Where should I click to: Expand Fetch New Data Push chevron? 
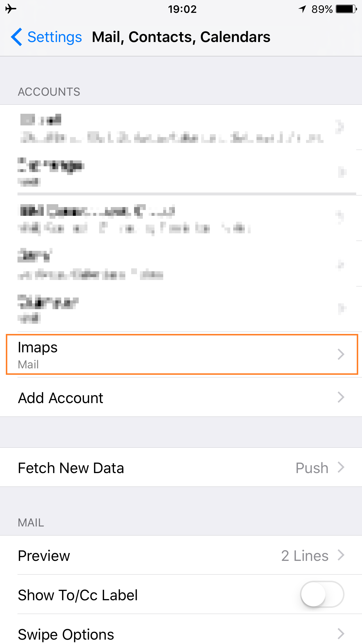coord(341,467)
